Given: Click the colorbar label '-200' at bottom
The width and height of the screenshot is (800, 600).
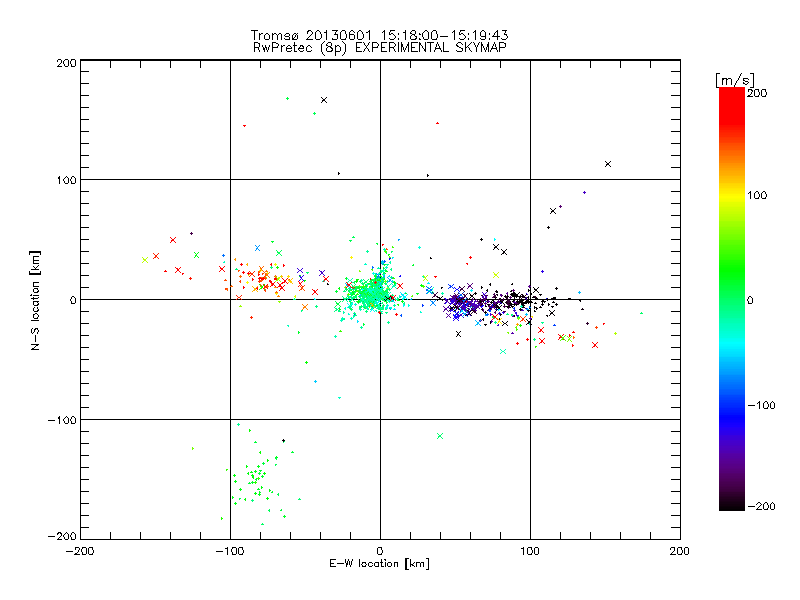Looking at the screenshot, I should (761, 506).
